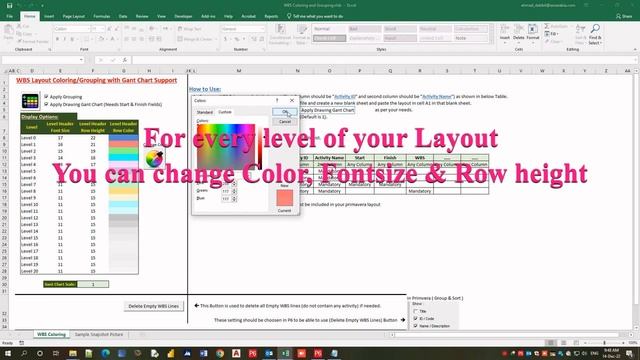Open Chrome from the taskbar
The width and height of the screenshot is (640, 360).
(220, 353)
